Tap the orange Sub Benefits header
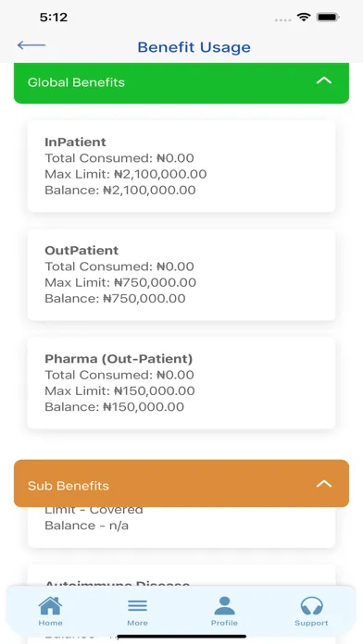The width and height of the screenshot is (363, 644). (181, 483)
